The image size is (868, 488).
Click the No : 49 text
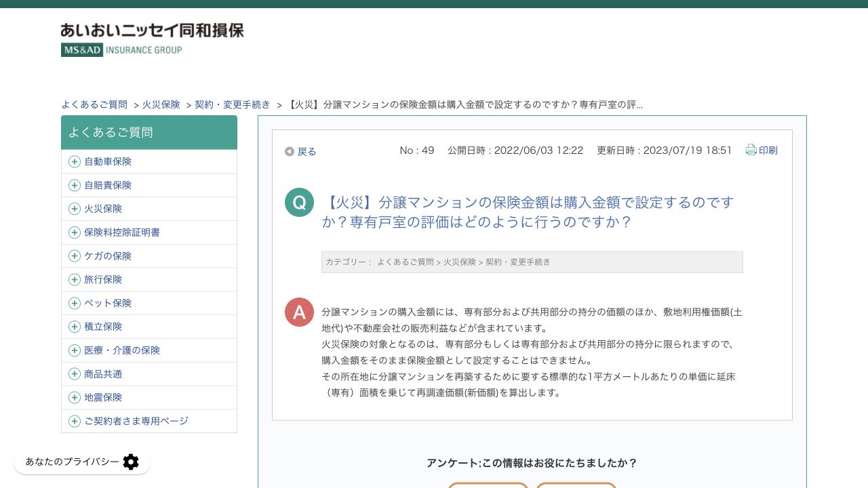[417, 150]
